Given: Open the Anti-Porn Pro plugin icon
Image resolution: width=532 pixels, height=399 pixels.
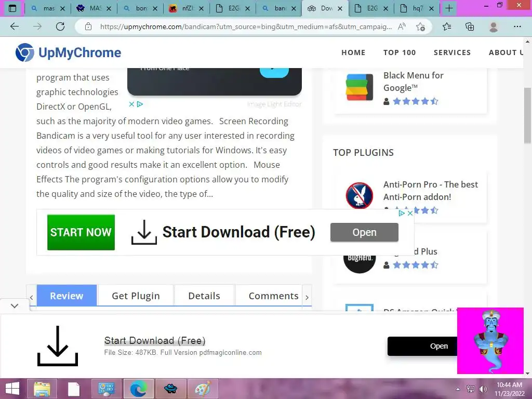Looking at the screenshot, I should click(x=360, y=195).
